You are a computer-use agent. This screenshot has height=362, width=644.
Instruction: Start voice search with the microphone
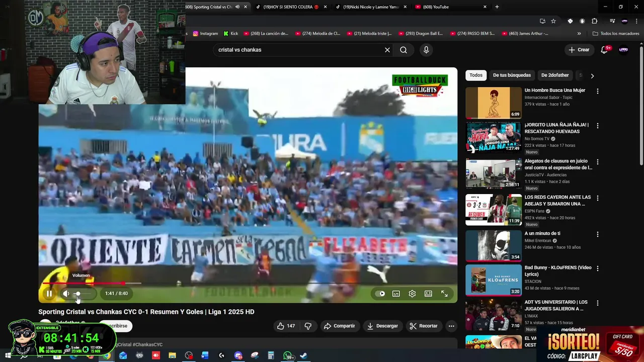426,50
